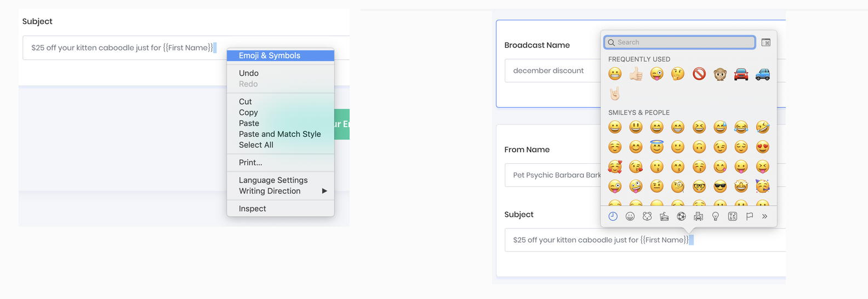
Task: Show more emoji categories with double chevron
Action: [x=764, y=216]
